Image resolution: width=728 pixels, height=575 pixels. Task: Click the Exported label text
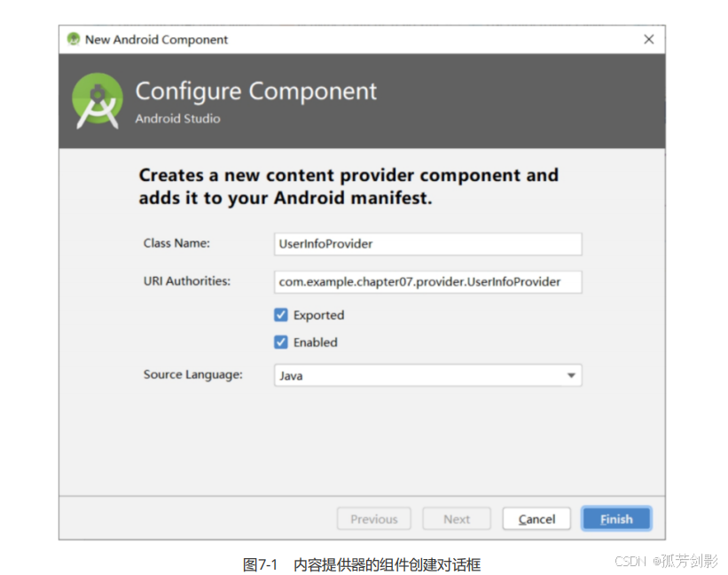(318, 315)
